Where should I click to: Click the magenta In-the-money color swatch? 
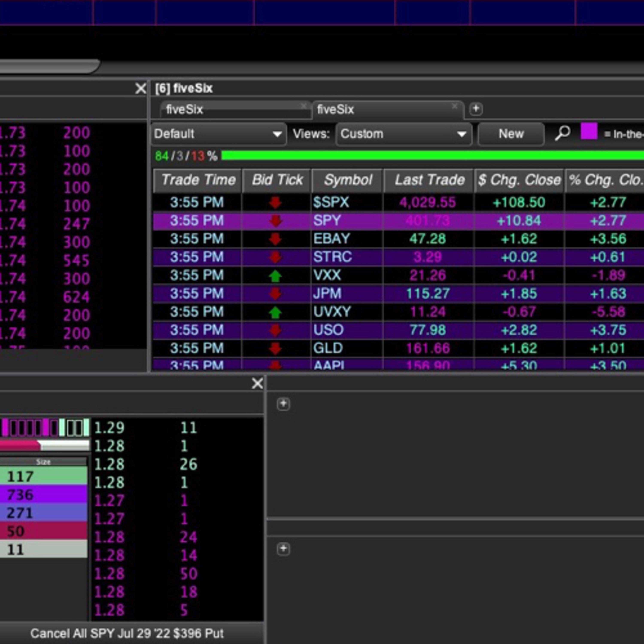589,131
